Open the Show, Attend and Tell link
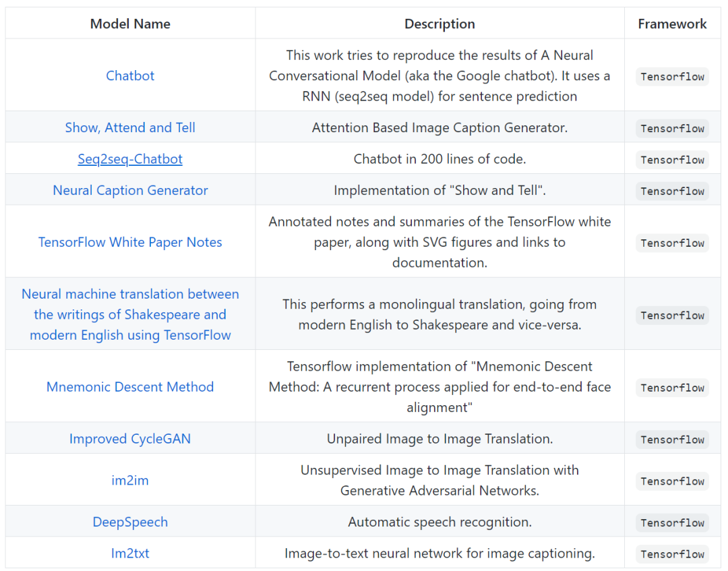 [130, 127]
